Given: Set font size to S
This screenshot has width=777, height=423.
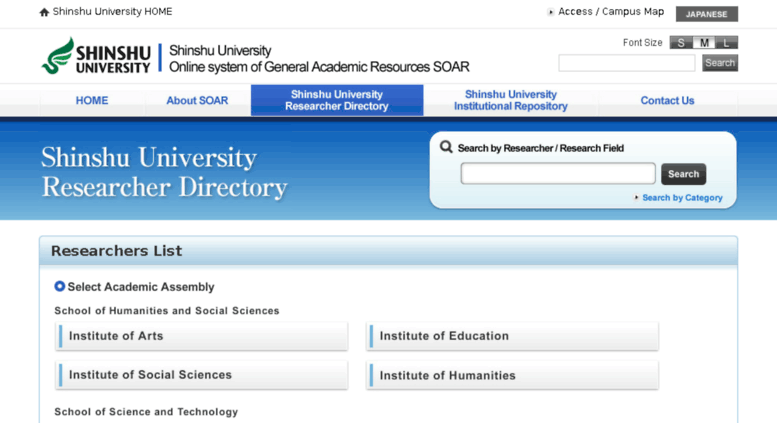Looking at the screenshot, I should pos(681,43).
